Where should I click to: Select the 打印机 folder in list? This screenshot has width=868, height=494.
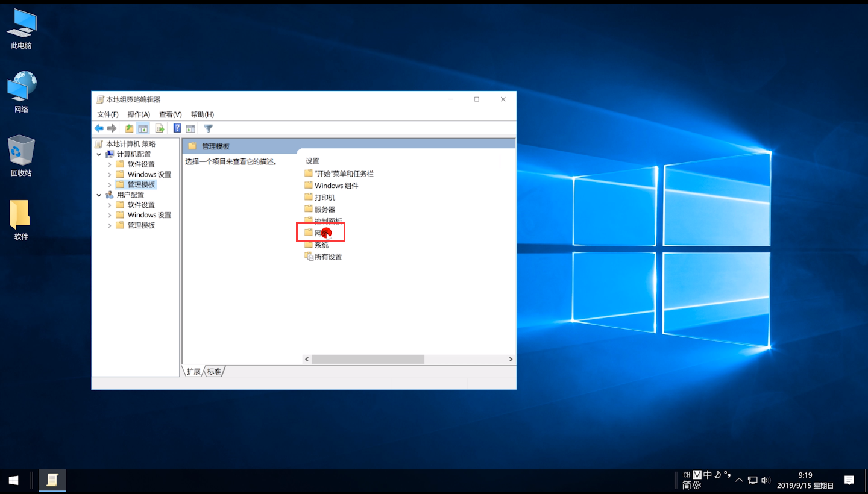click(319, 198)
